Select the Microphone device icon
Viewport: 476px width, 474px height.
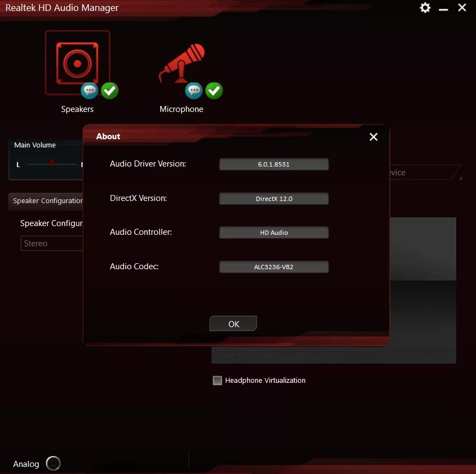[x=181, y=63]
